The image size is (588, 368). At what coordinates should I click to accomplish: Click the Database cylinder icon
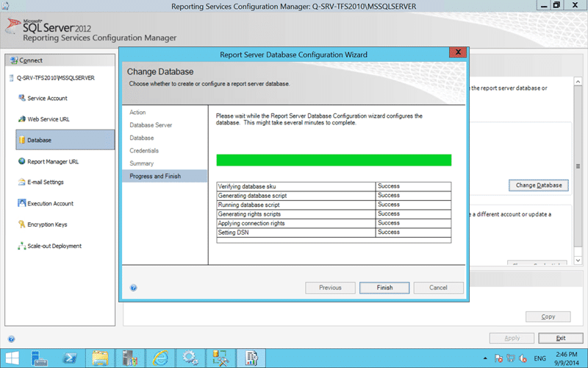tap(22, 140)
